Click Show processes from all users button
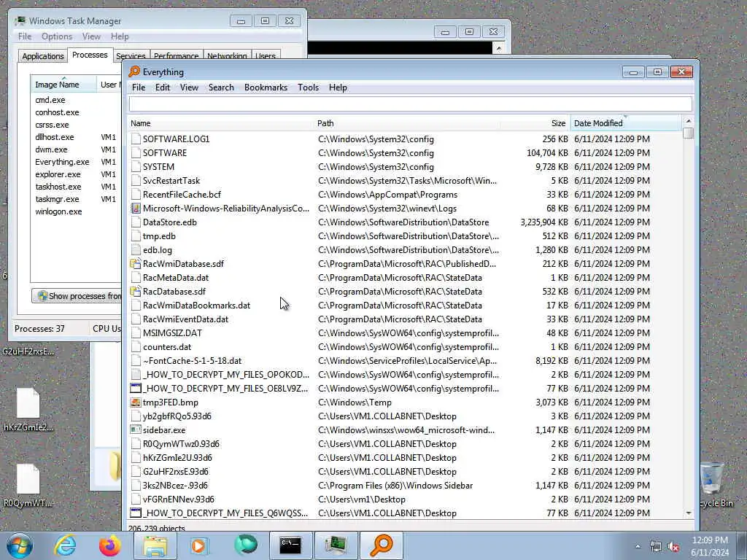This screenshot has height=560, width=747. click(77, 296)
